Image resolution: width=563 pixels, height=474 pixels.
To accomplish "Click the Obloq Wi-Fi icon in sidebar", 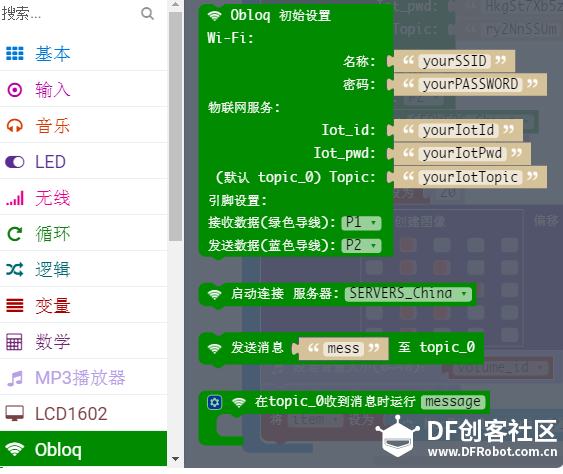I will point(15,449).
